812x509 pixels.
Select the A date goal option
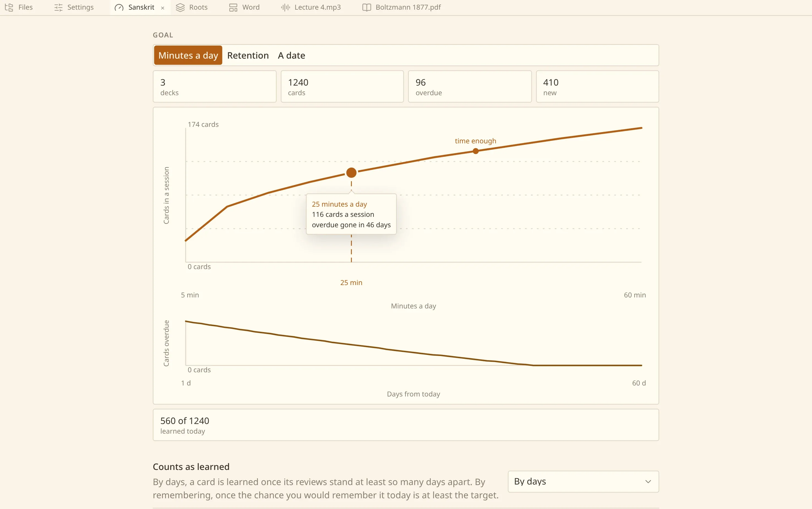tap(291, 55)
